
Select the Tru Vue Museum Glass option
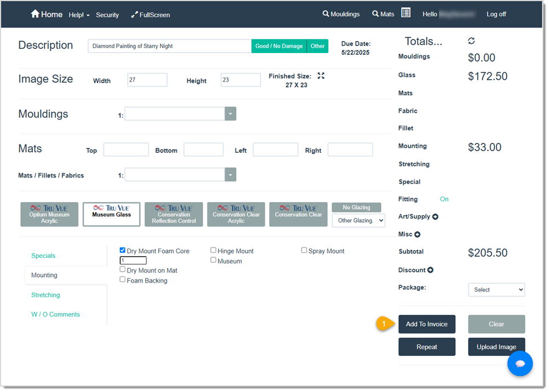111,214
